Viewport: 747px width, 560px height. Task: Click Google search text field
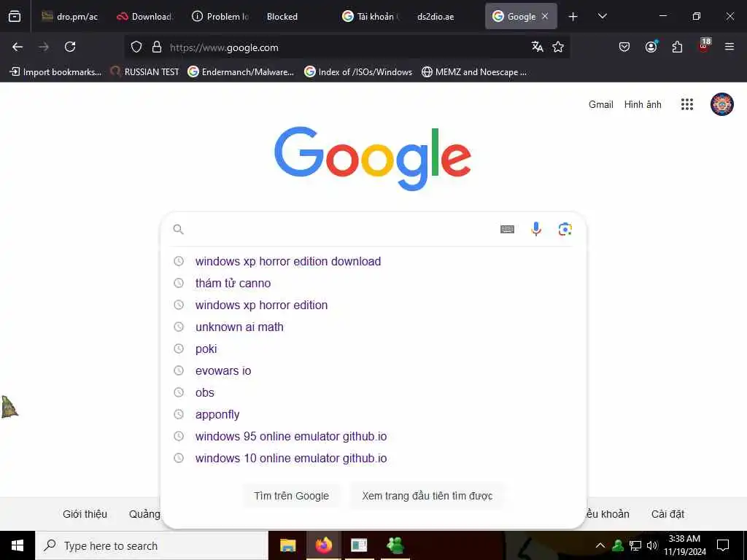tap(339, 229)
